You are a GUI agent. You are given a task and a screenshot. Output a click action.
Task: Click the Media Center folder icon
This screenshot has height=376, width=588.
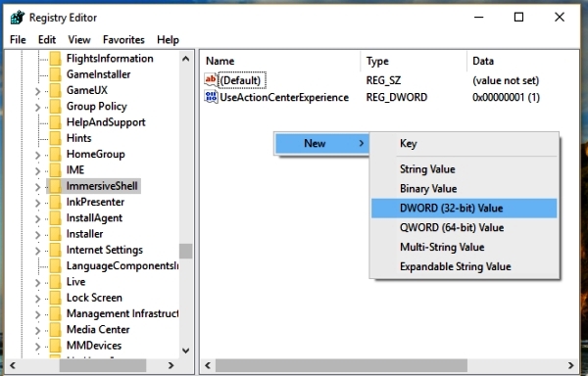[55, 330]
